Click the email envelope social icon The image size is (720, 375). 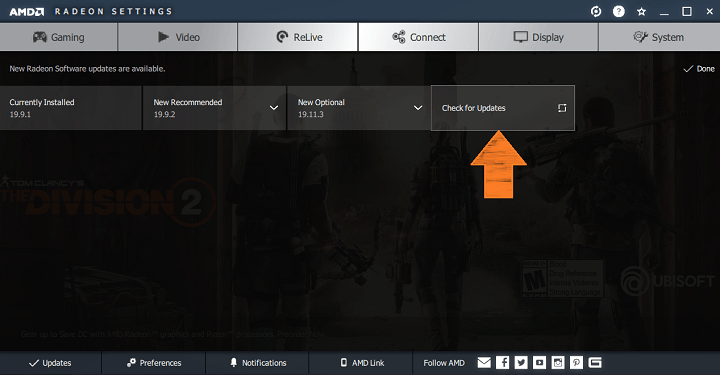pos(484,363)
